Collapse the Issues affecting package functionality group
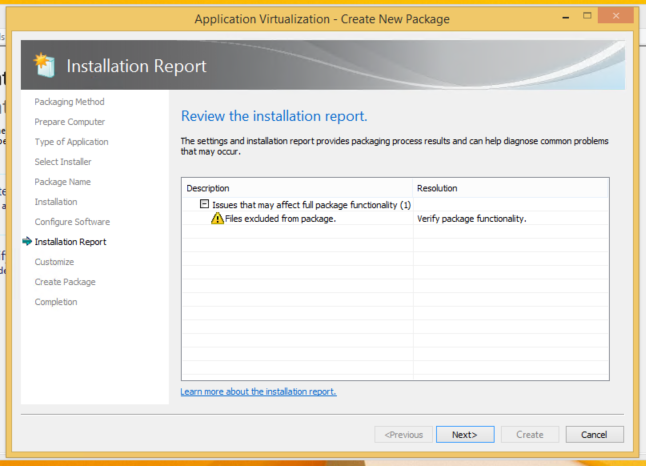 point(204,204)
